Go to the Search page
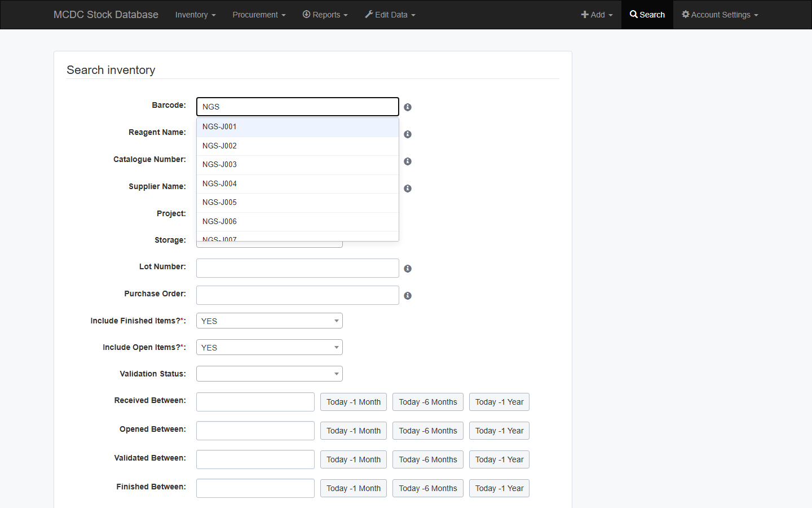Image resolution: width=812 pixels, height=508 pixels. pos(647,15)
